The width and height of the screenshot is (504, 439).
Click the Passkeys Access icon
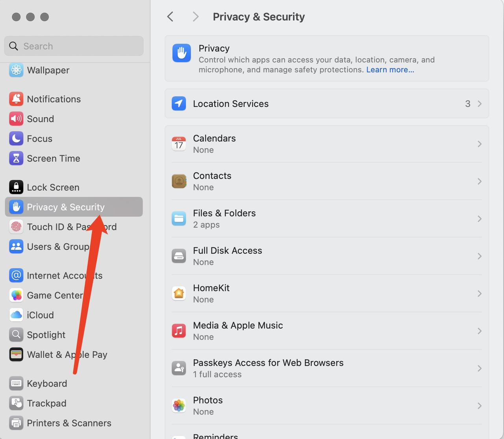point(179,368)
